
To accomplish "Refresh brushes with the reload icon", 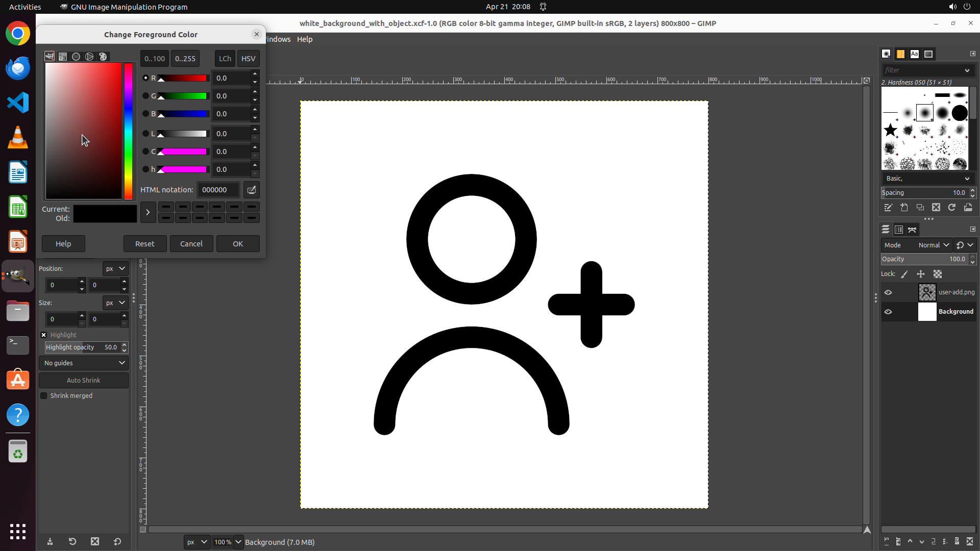I will pyautogui.click(x=952, y=207).
